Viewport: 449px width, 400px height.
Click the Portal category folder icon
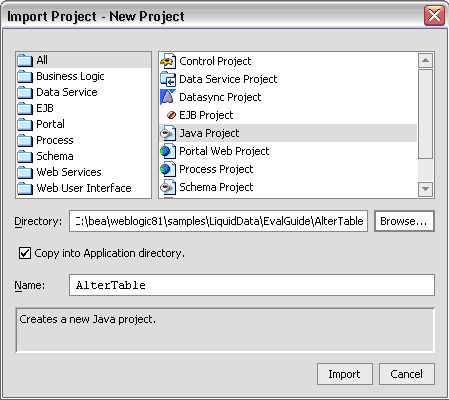(x=25, y=124)
